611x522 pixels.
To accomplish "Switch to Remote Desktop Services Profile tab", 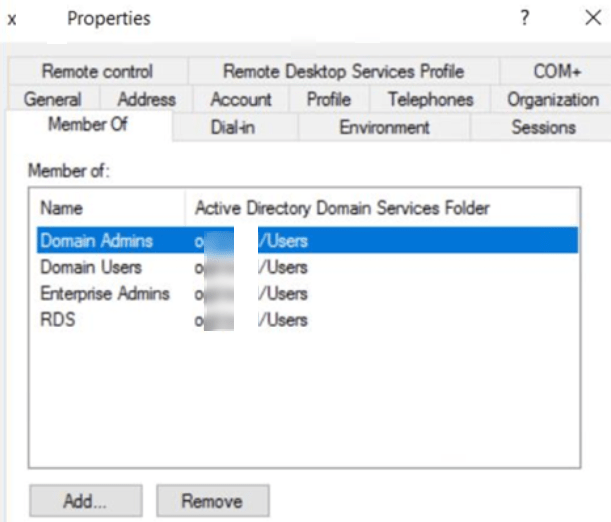I will point(343,72).
